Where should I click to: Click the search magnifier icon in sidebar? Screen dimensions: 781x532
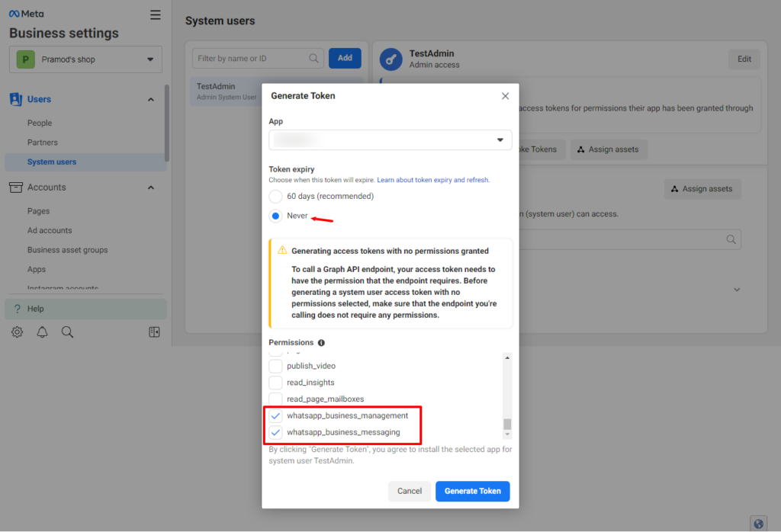coord(67,332)
